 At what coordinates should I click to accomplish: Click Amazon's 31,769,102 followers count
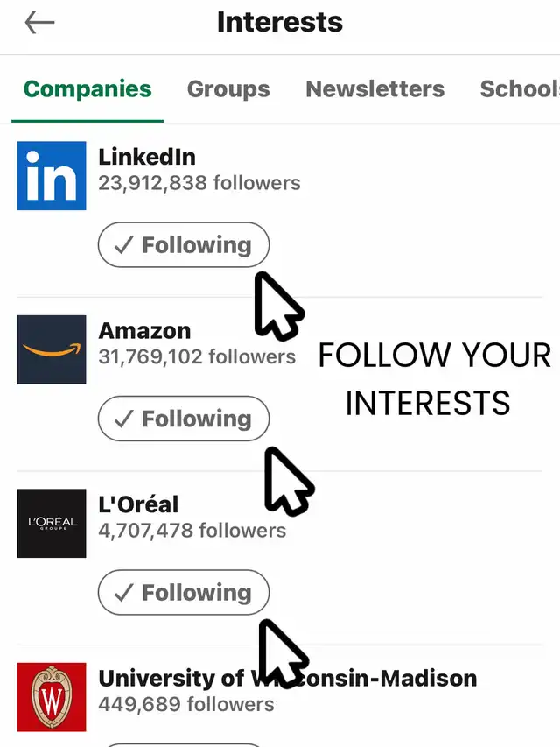point(197,356)
